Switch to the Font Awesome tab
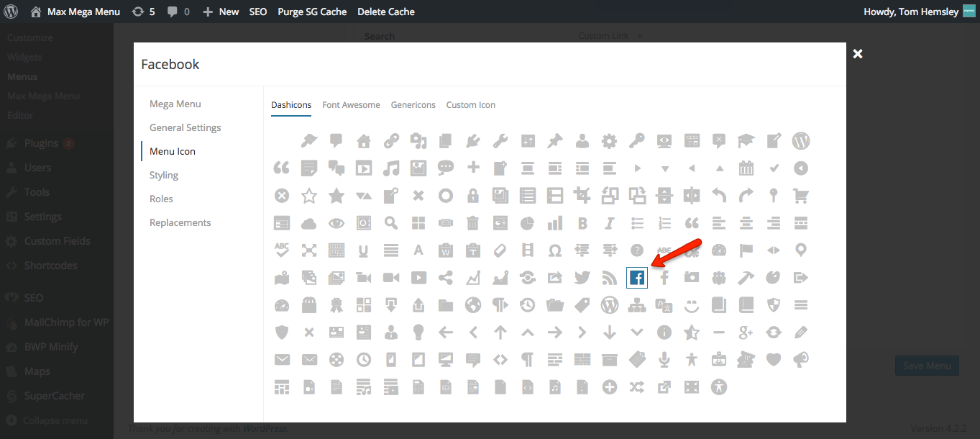 click(x=351, y=105)
